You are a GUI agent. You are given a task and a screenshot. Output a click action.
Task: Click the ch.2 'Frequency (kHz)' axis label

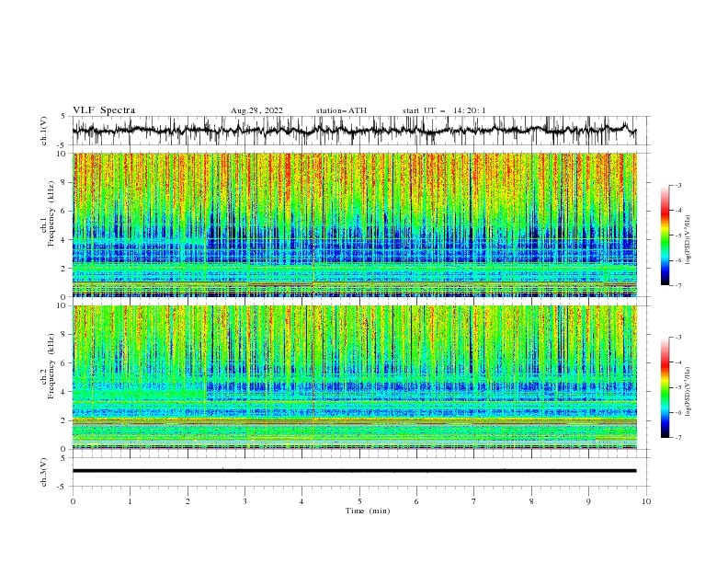click(51, 366)
